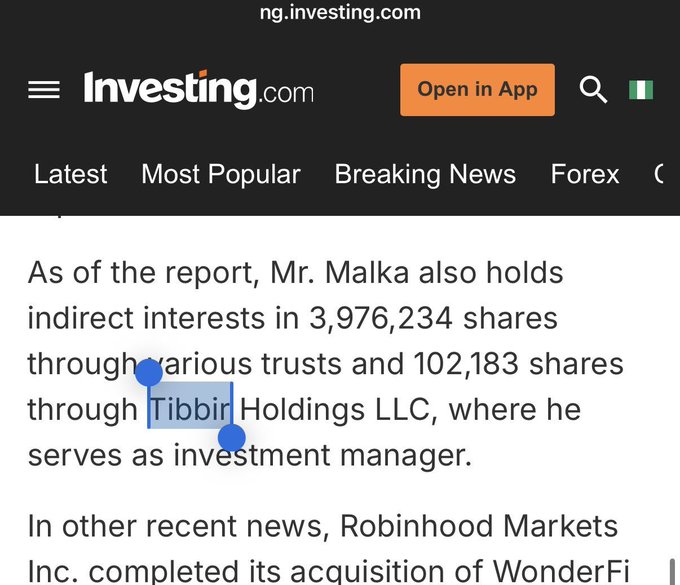Tap the number 3,976,234 in the article

[x=381, y=318]
